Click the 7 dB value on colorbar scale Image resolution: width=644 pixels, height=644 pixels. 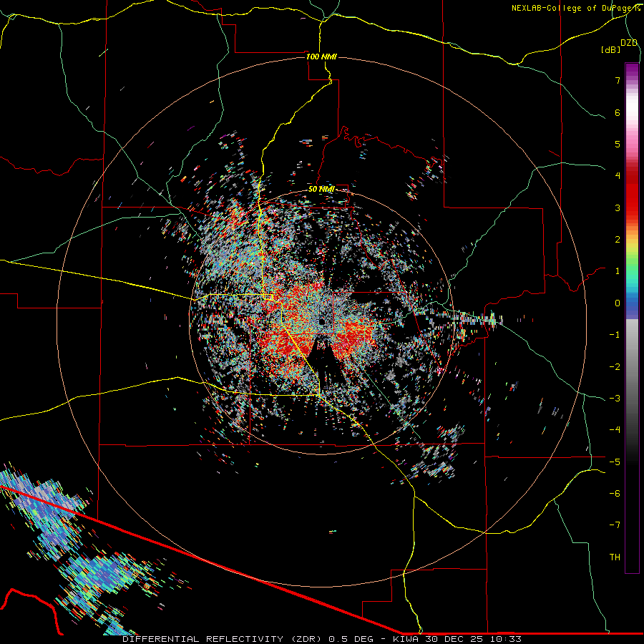coord(618,80)
